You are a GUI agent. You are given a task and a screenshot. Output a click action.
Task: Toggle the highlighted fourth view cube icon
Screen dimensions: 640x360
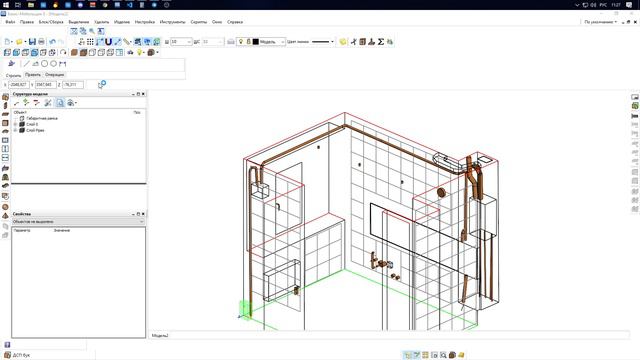coord(34,52)
